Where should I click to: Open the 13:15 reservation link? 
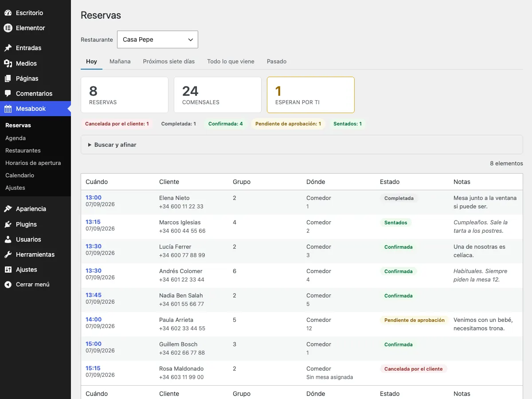94,222
